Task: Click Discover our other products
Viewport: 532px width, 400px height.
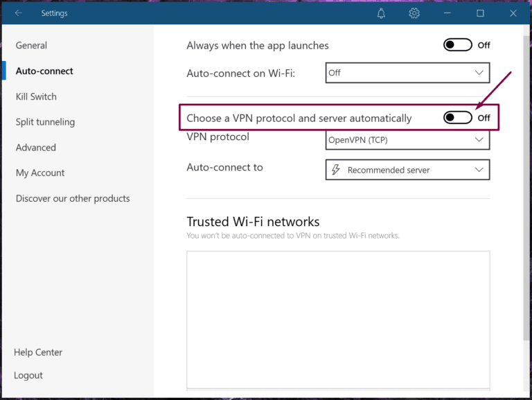Action: 73,198
